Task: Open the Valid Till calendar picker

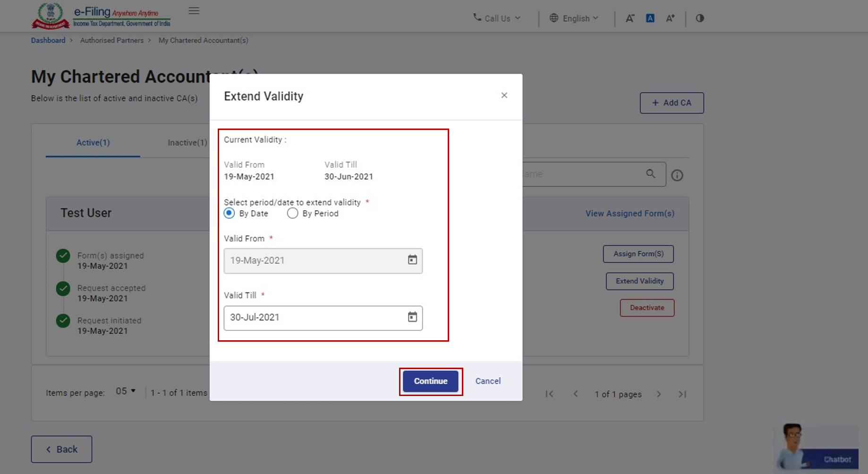Action: click(412, 317)
